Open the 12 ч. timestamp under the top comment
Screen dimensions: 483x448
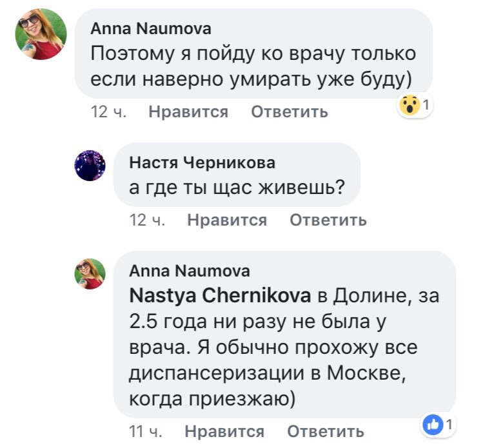tap(109, 112)
